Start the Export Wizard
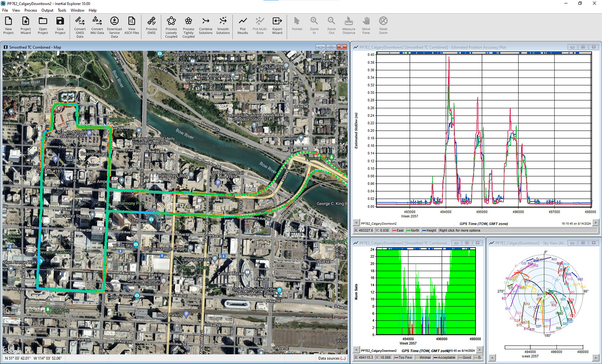 (277, 25)
